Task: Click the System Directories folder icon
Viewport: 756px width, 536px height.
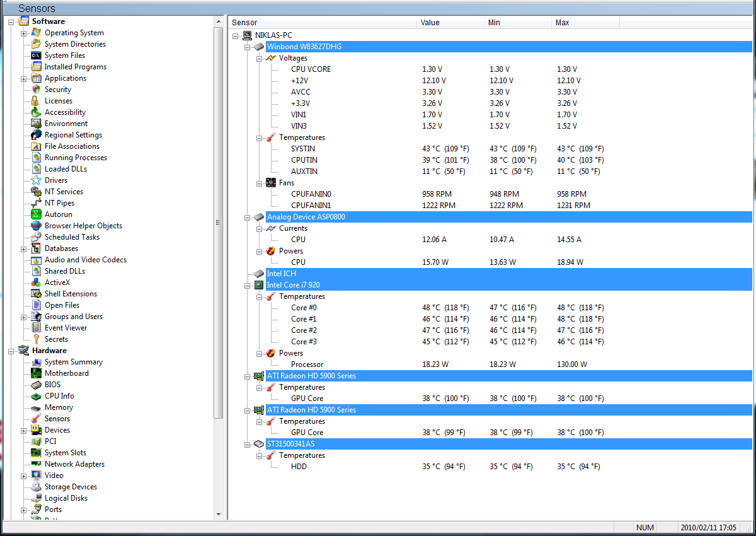Action: (x=37, y=44)
